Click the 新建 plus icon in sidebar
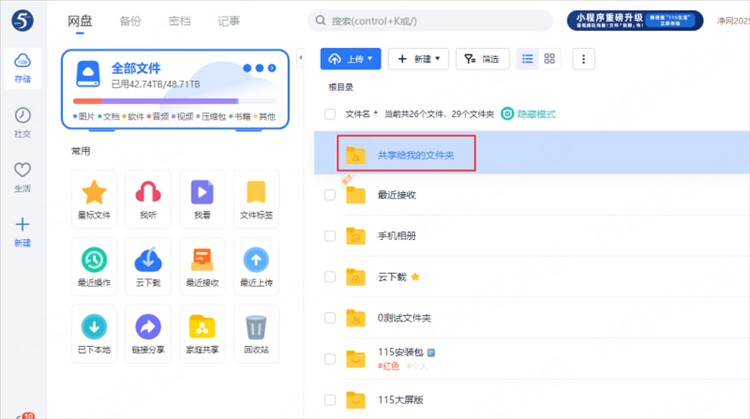The image size is (750, 419). coord(22,224)
